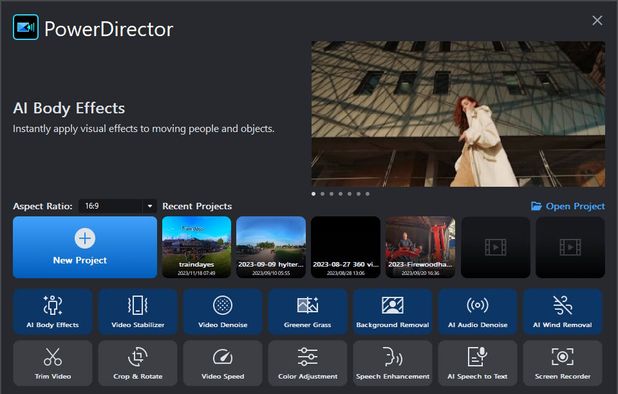Viewport: 618px width, 394px height.
Task: Open the AI Speech to Text tool
Action: [x=478, y=363]
